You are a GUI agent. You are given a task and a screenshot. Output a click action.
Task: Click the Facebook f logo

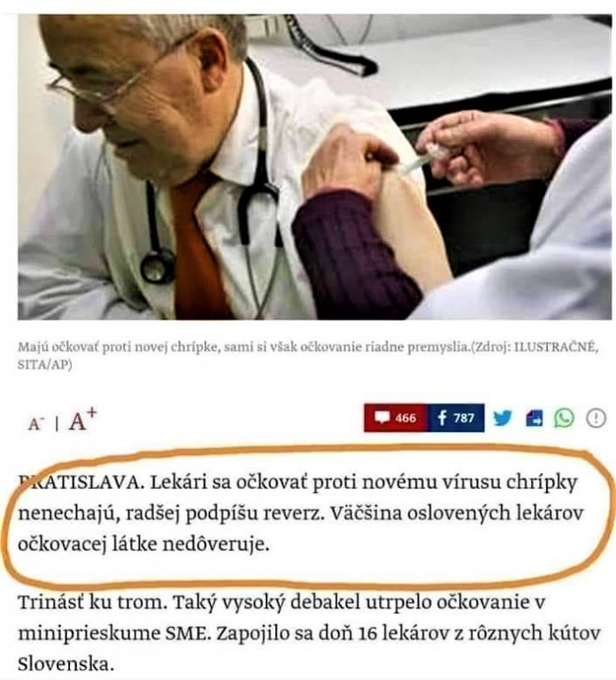tap(442, 418)
